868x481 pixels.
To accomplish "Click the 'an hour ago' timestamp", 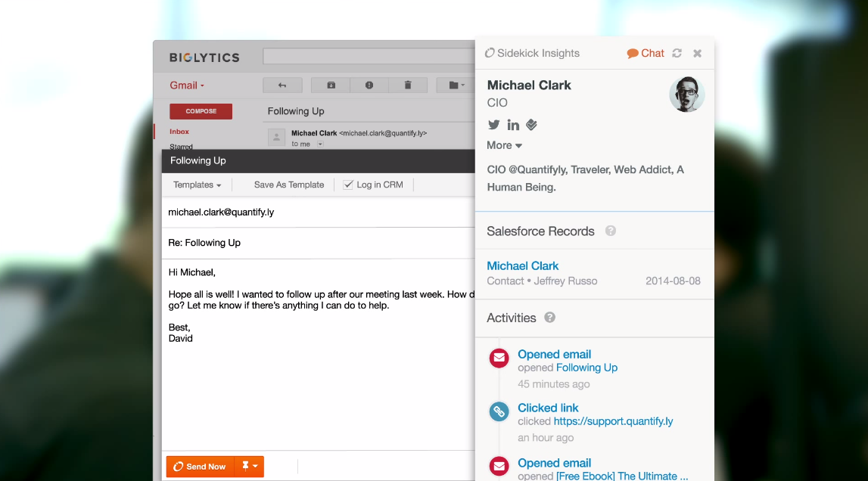I will point(546,438).
